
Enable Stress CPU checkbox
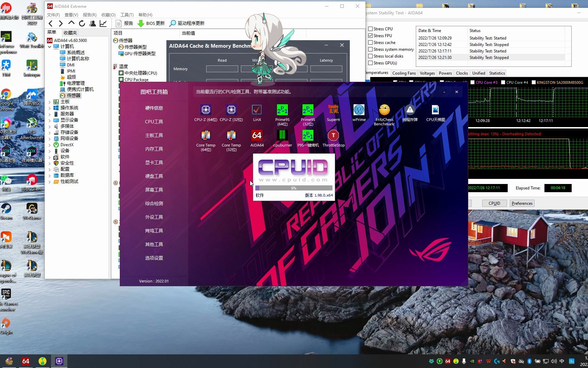pos(371,29)
